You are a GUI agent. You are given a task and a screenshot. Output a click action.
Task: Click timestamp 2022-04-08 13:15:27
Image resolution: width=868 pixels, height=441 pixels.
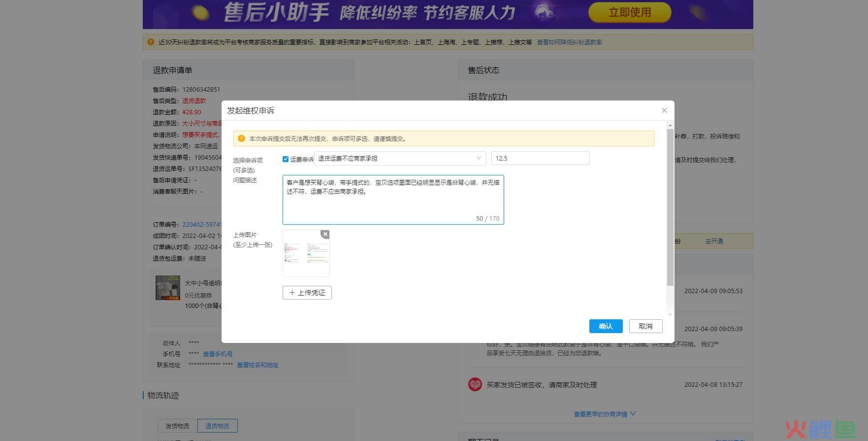coord(713,384)
